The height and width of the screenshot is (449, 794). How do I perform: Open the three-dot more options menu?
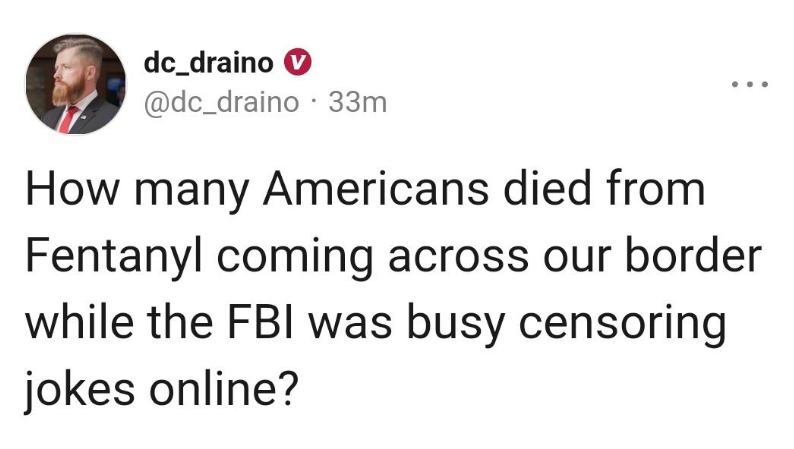coord(749,84)
